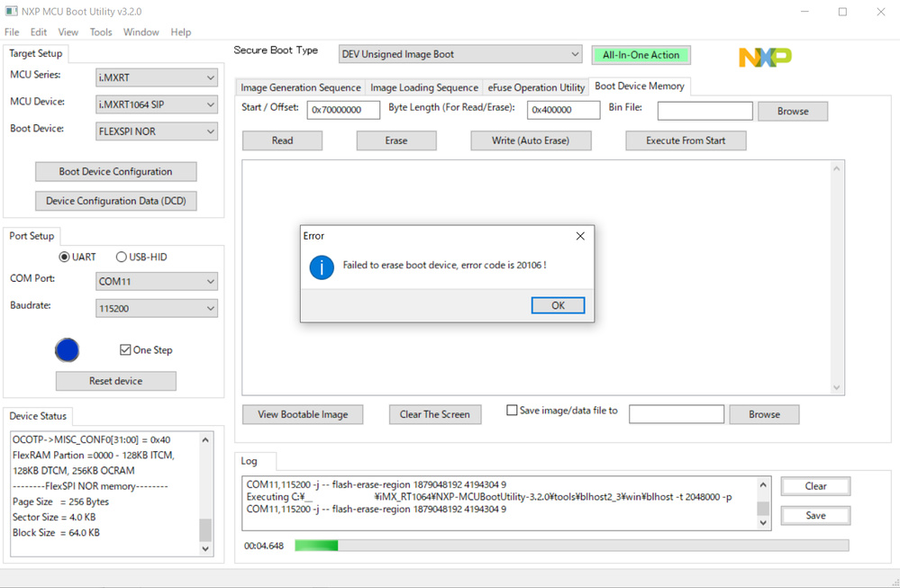Click Browse next to Bin File
This screenshot has width=900, height=588.
click(x=793, y=112)
